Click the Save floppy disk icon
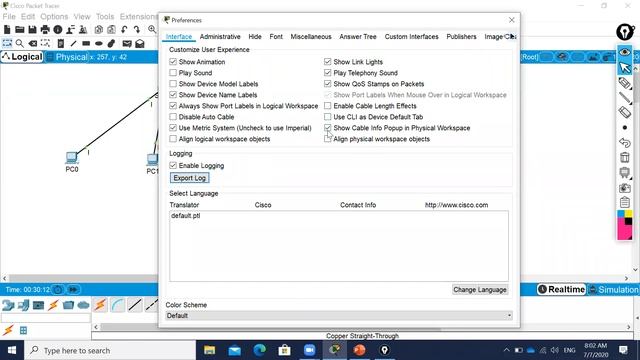This screenshot has height=360, width=640. click(x=32, y=29)
